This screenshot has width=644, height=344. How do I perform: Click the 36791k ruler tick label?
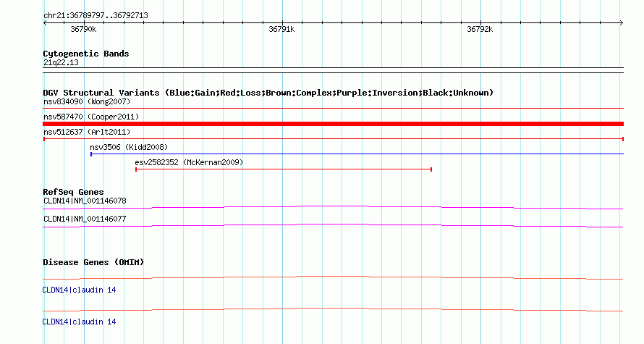pos(281,29)
